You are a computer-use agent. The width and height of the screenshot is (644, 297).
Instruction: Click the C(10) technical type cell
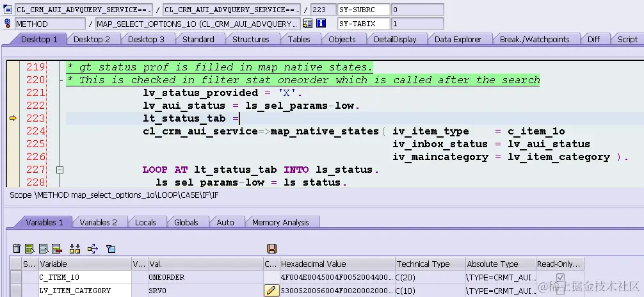[430, 291]
